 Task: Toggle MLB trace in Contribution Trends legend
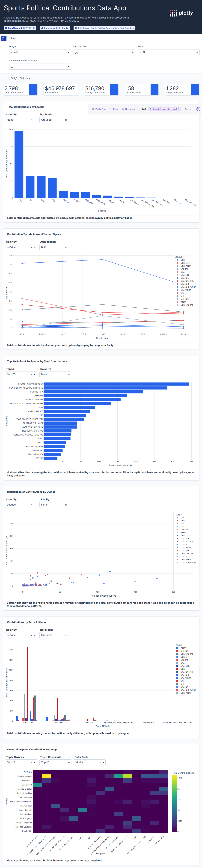tap(180, 260)
